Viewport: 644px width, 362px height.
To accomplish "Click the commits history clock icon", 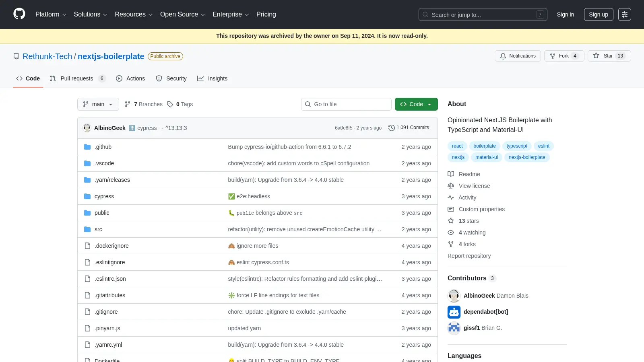I will tap(391, 128).
